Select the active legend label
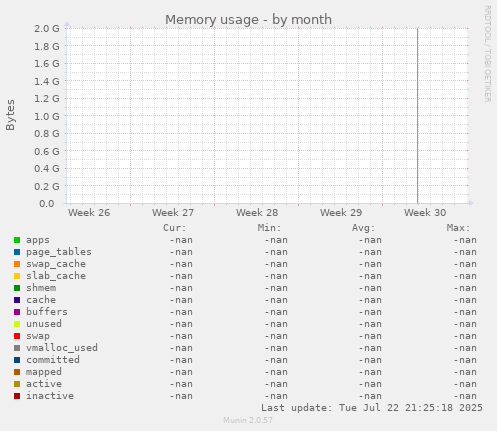This screenshot has width=497, height=431. click(44, 384)
